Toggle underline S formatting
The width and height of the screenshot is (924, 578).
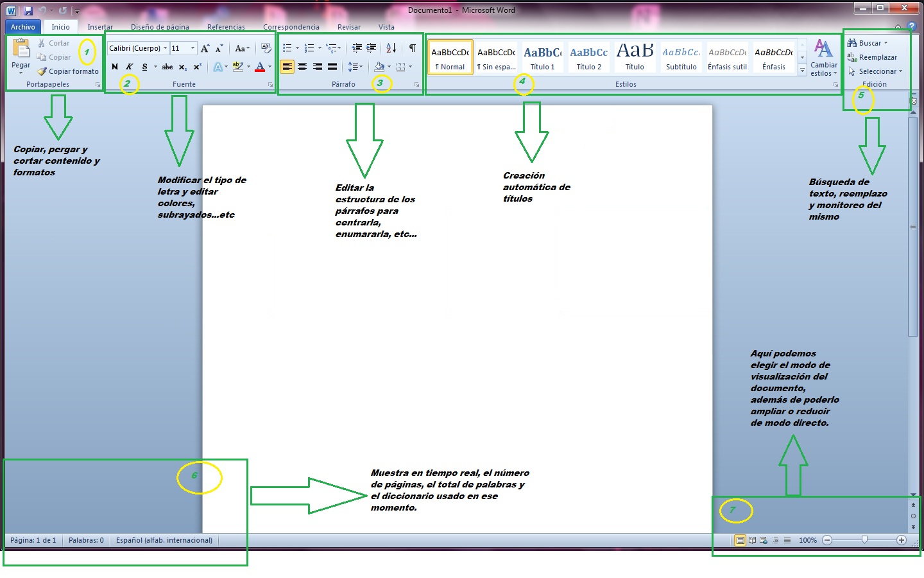click(144, 67)
